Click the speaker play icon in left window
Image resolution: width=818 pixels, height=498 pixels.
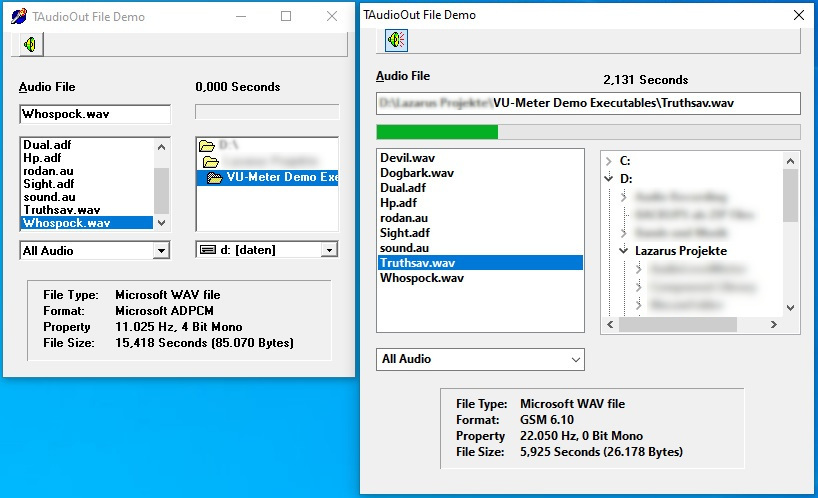pos(31,45)
